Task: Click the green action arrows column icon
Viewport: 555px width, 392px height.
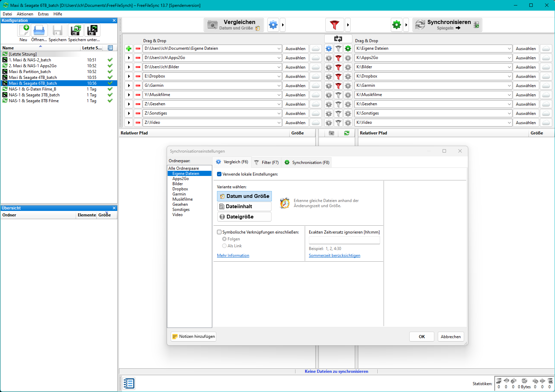Action: click(x=347, y=133)
